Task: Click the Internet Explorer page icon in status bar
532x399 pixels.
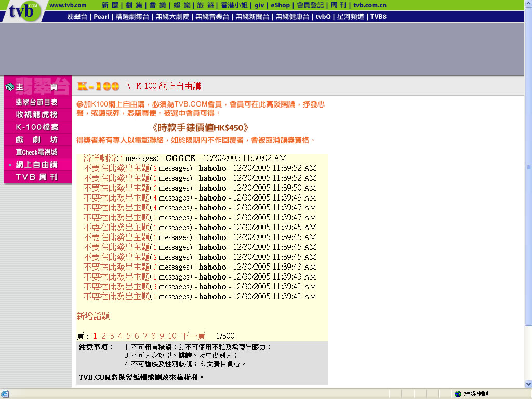Action: (5, 394)
